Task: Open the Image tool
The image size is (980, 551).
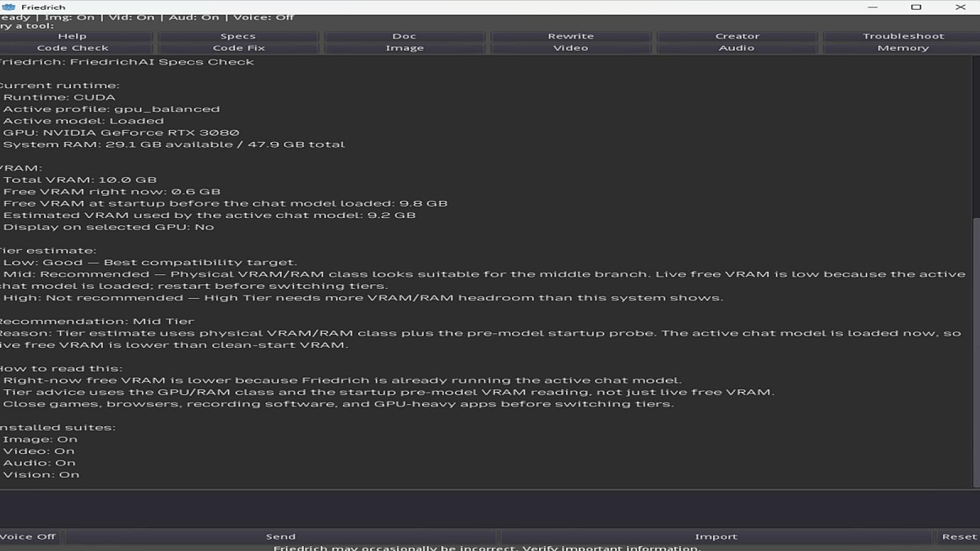Action: coord(404,48)
